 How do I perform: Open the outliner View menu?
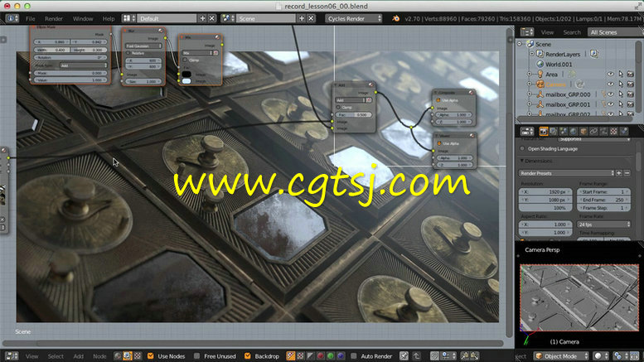tap(547, 32)
